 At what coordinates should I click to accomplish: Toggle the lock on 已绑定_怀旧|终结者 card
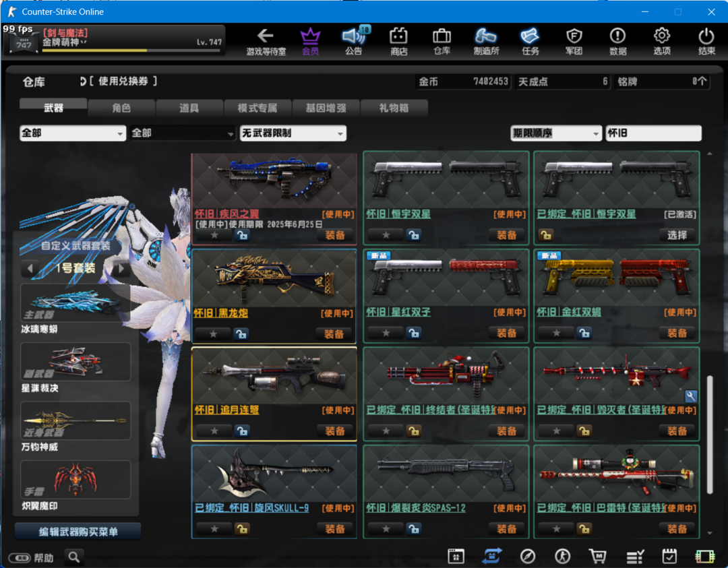413,431
